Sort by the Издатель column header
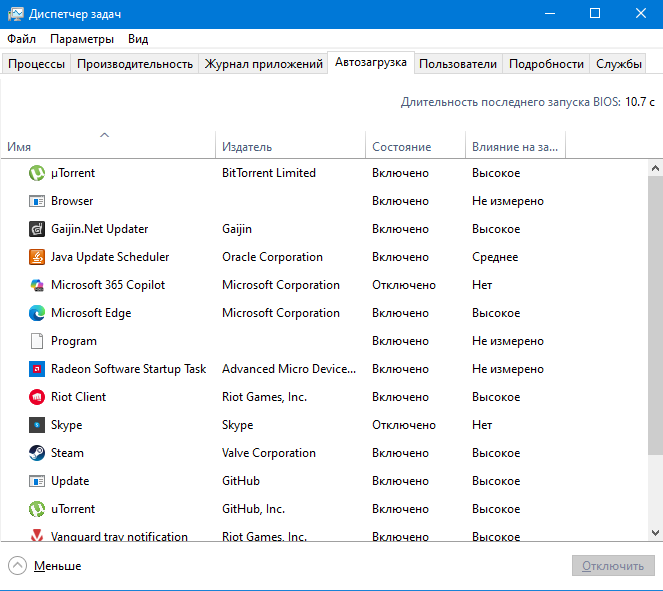 click(x=290, y=144)
